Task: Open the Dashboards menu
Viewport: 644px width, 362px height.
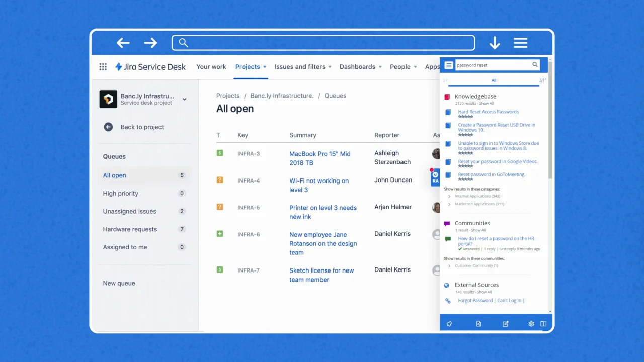Action: [361, 67]
